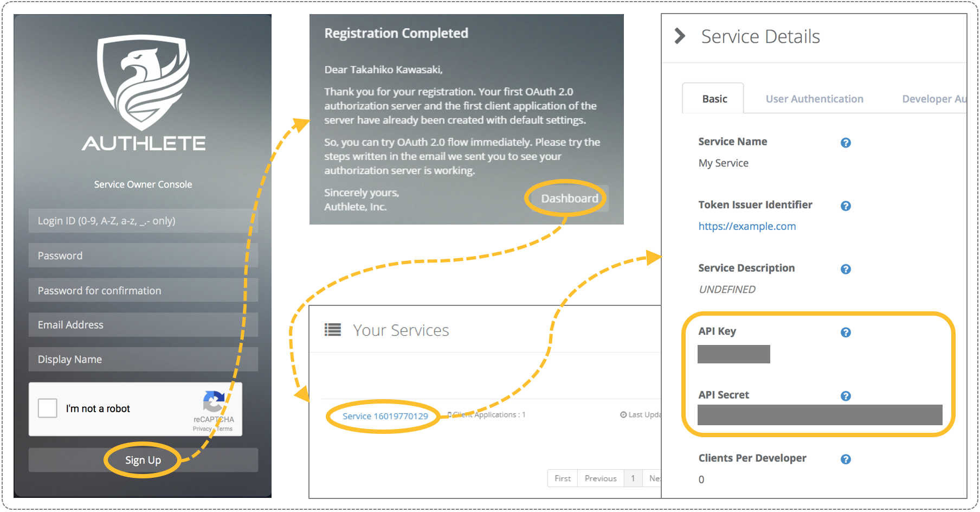Click the reCAPTCHA logo icon
The width and height of the screenshot is (980, 512).
tap(214, 402)
